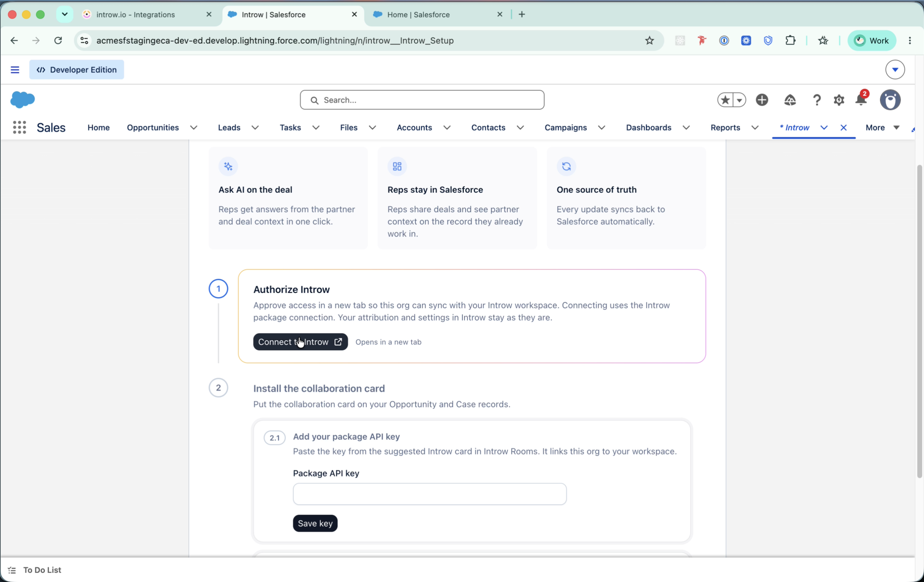Screen dimensions: 924x582
Task: Open the tab search dropdown arrow
Action: point(65,14)
